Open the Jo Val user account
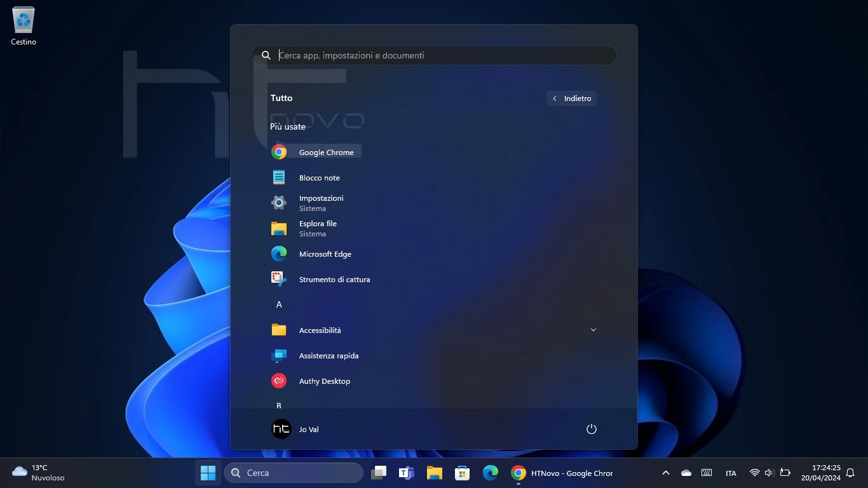This screenshot has height=488, width=868. click(x=296, y=429)
